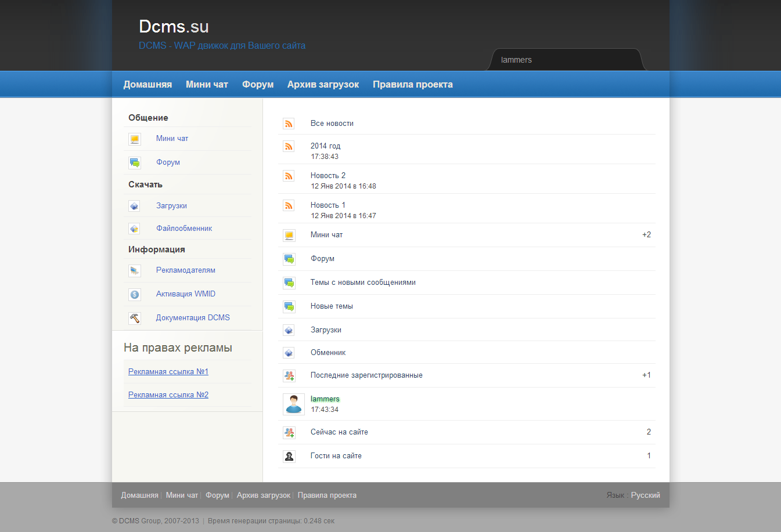Click the icon beside Сейчас на сайте

coord(289,433)
